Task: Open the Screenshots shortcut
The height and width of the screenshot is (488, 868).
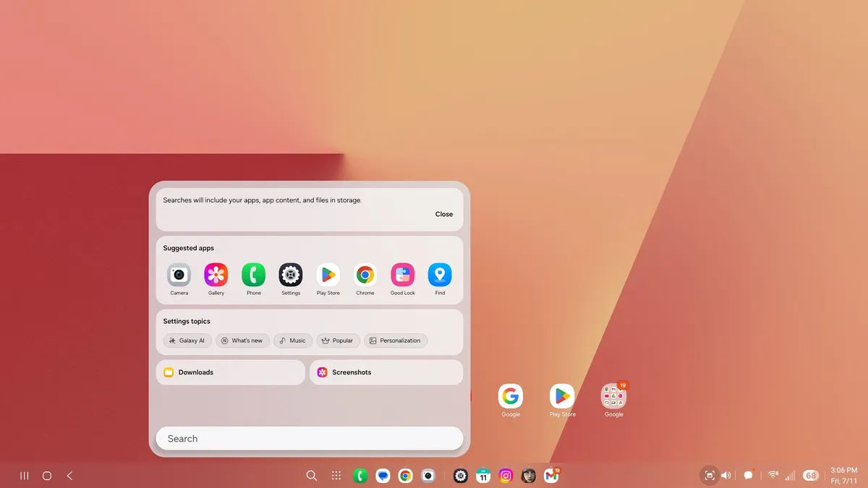Action: tap(386, 372)
